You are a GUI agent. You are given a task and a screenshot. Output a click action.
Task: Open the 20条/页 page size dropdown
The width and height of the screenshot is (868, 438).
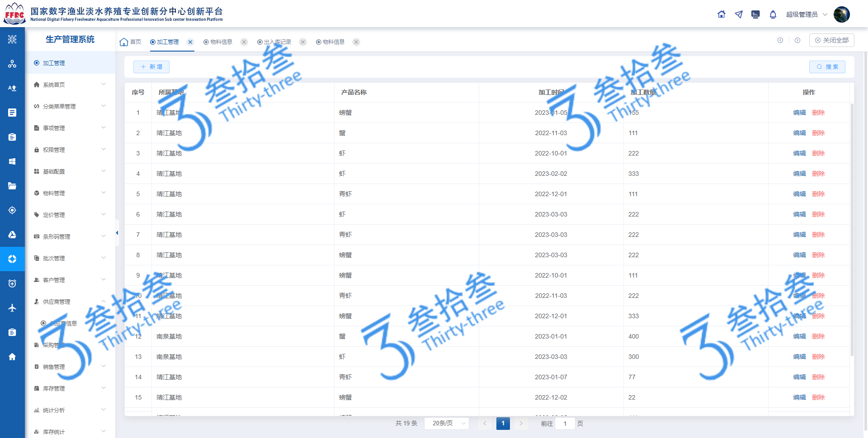click(x=446, y=423)
